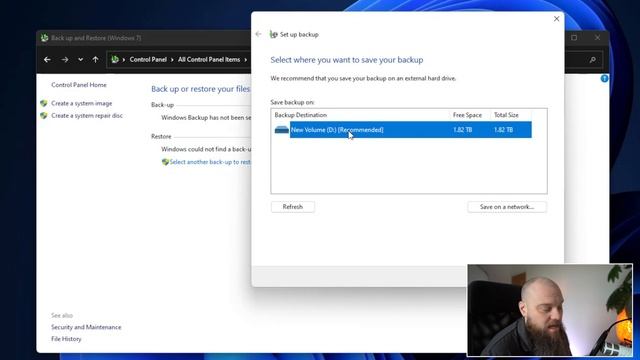
Task: Open recent locations dropdown in Control Panel
Action: coord(80,60)
